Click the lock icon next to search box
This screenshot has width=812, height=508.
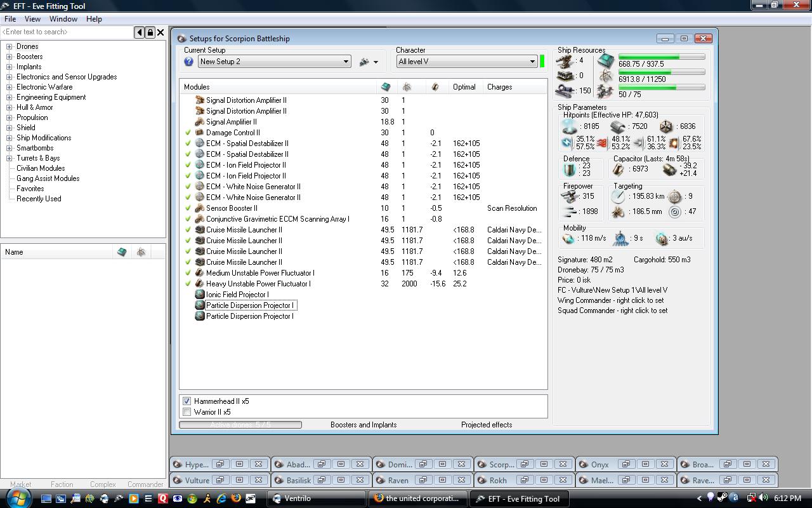[x=150, y=32]
